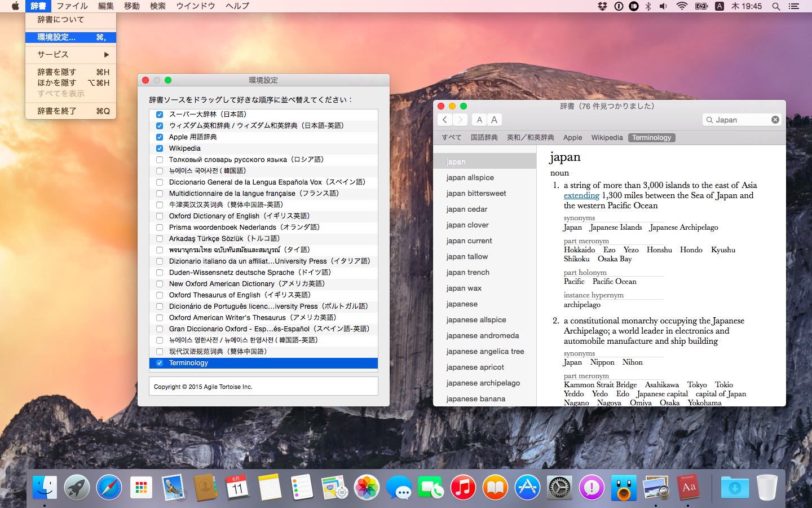Enable Arkadaş Türkçe Sözlük source
This screenshot has width=812, height=508.
pos(160,239)
